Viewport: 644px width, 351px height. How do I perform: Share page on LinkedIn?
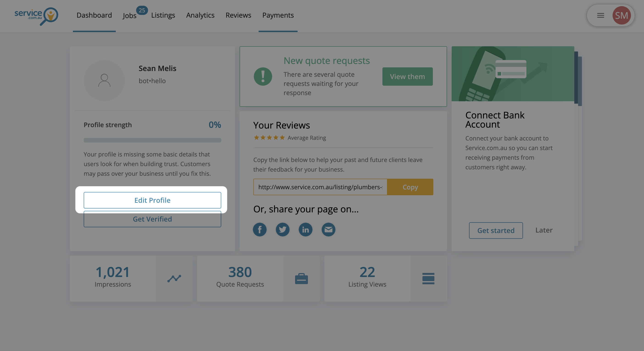pyautogui.click(x=305, y=229)
